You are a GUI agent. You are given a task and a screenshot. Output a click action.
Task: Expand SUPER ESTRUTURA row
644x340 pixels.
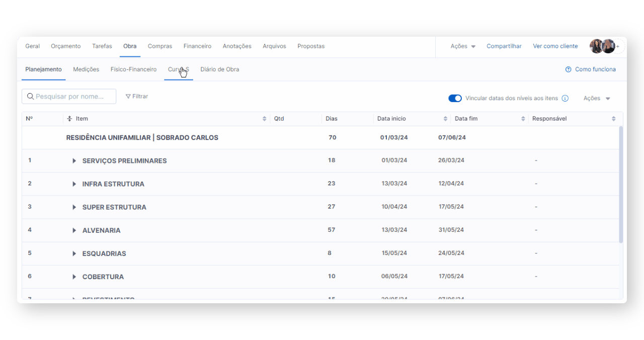coord(74,207)
